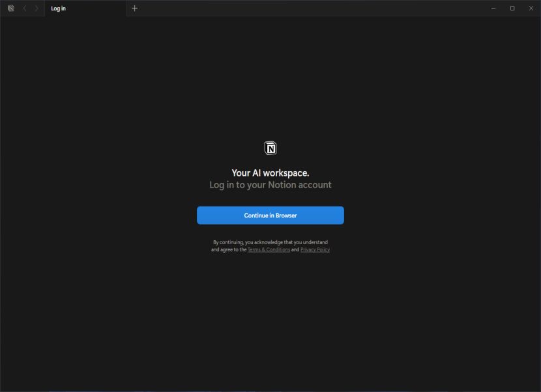Click the centered Notion logo
This screenshot has height=392, width=541.
point(270,148)
